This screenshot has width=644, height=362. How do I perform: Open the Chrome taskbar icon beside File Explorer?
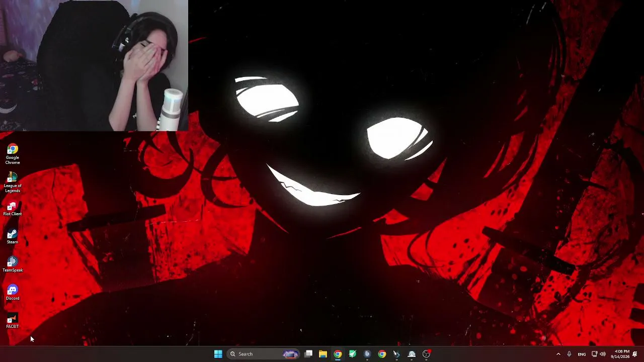pyautogui.click(x=338, y=354)
